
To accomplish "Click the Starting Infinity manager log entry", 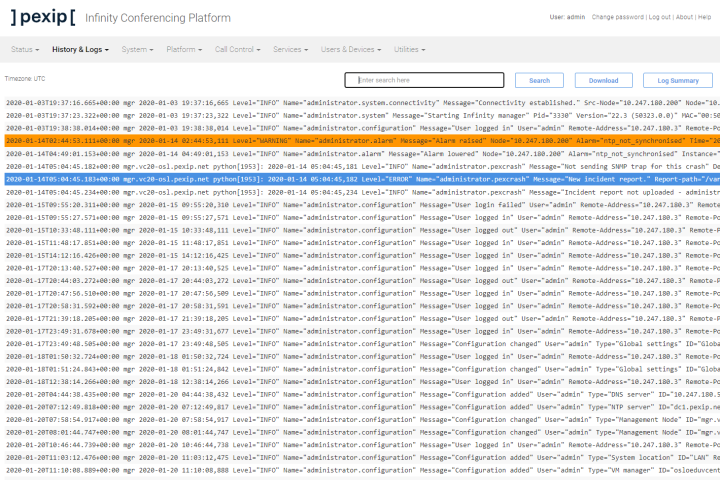I will (x=362, y=116).
